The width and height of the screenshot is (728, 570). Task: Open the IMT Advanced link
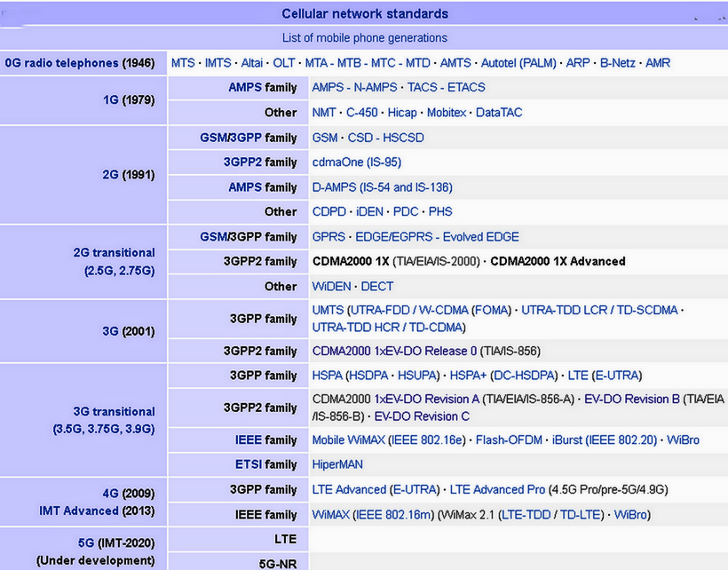(x=79, y=511)
